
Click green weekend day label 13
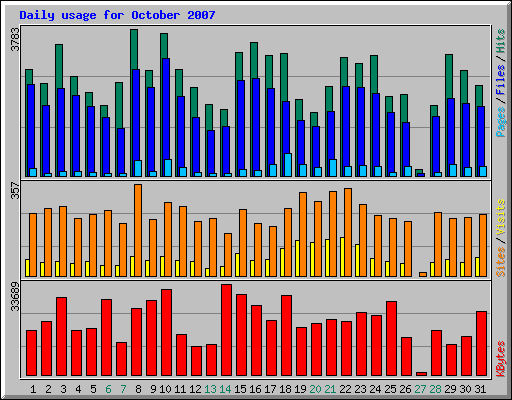coord(210,389)
